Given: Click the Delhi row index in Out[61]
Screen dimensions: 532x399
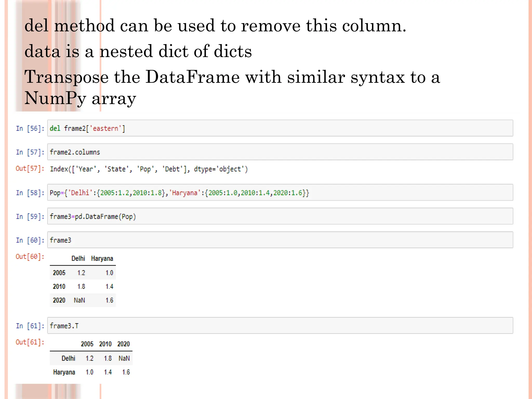Looking at the screenshot, I should 68,358.
